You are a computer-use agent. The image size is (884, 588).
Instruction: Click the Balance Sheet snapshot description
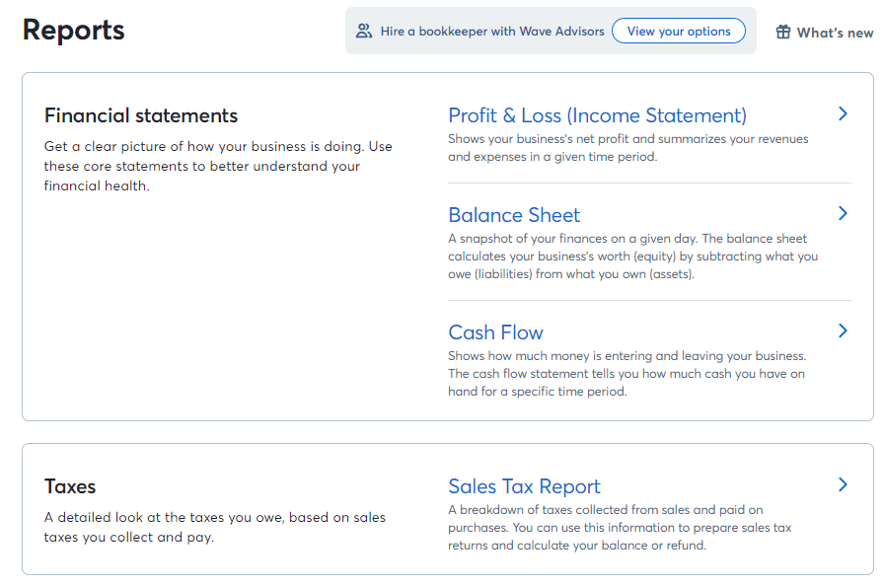tap(632, 257)
